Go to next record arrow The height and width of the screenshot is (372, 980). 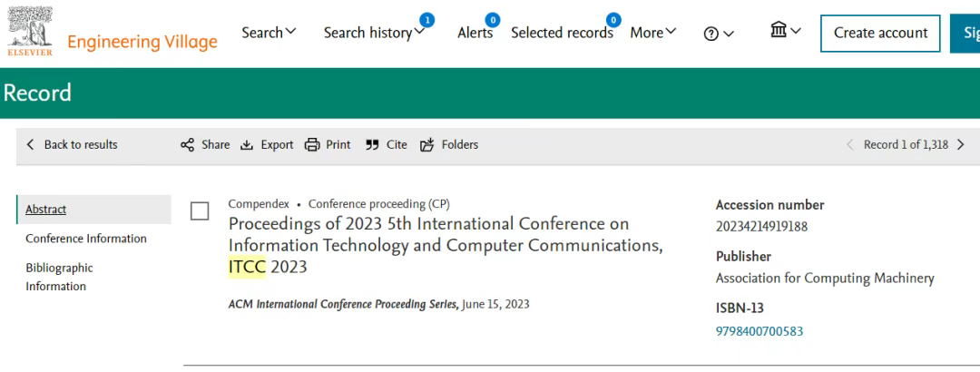tap(961, 145)
